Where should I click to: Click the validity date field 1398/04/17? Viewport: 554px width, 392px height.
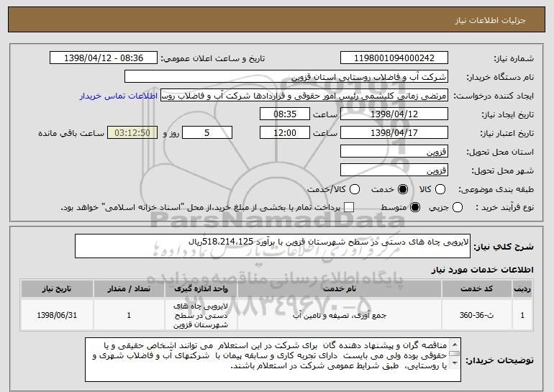click(x=394, y=133)
